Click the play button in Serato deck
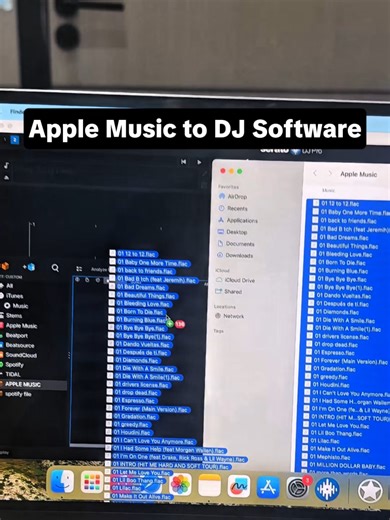Viewport: 390px width, 520px height. tap(199, 162)
